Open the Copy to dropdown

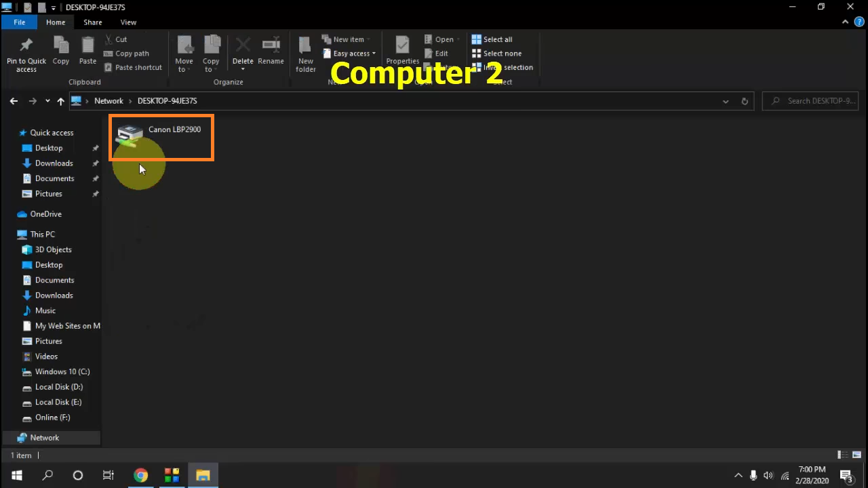pyautogui.click(x=211, y=54)
